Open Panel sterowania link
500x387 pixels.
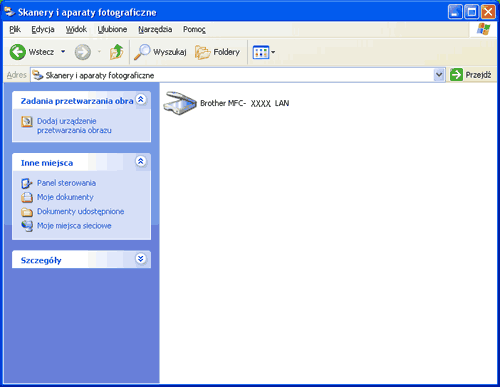point(66,183)
